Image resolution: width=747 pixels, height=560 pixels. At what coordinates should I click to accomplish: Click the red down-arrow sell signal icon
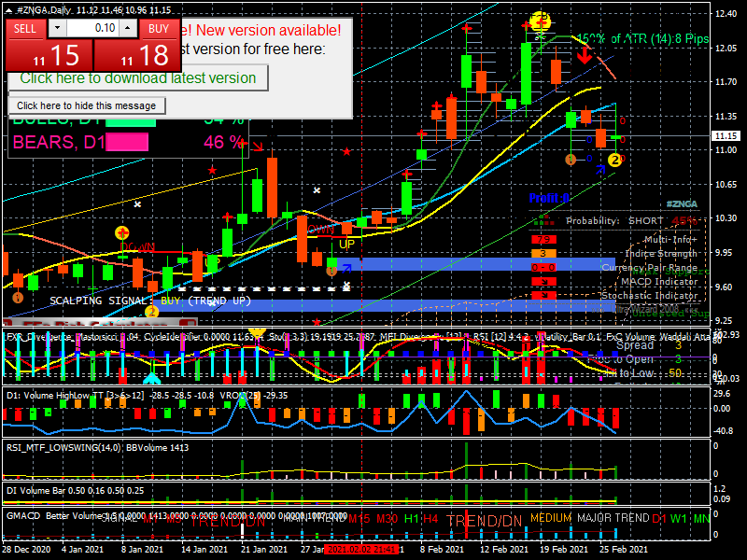pyautogui.click(x=585, y=57)
